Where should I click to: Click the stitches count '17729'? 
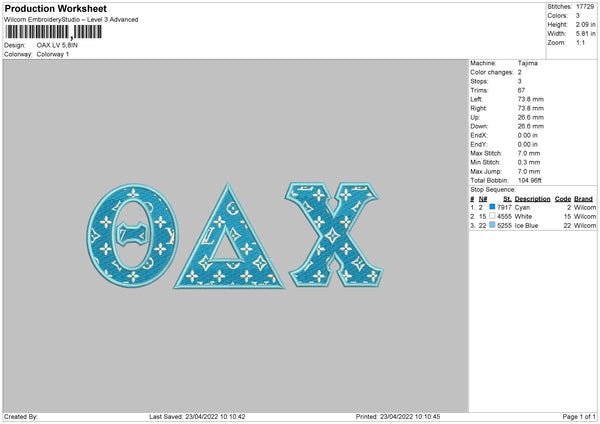click(x=585, y=7)
